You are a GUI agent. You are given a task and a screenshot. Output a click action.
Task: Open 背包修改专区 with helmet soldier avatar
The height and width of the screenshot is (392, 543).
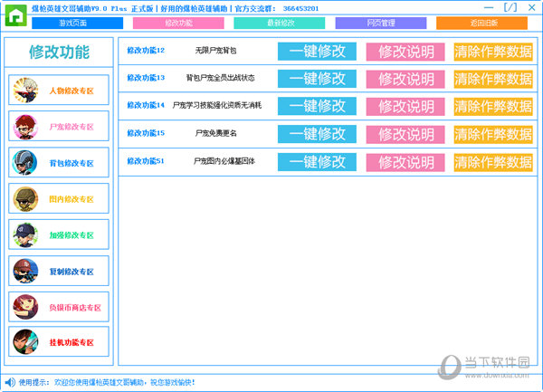59,162
